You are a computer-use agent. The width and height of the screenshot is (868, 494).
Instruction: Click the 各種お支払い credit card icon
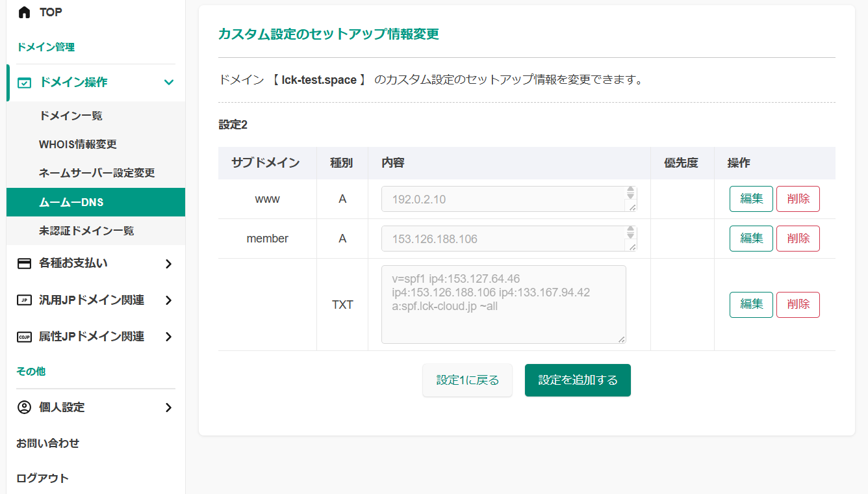tap(24, 263)
